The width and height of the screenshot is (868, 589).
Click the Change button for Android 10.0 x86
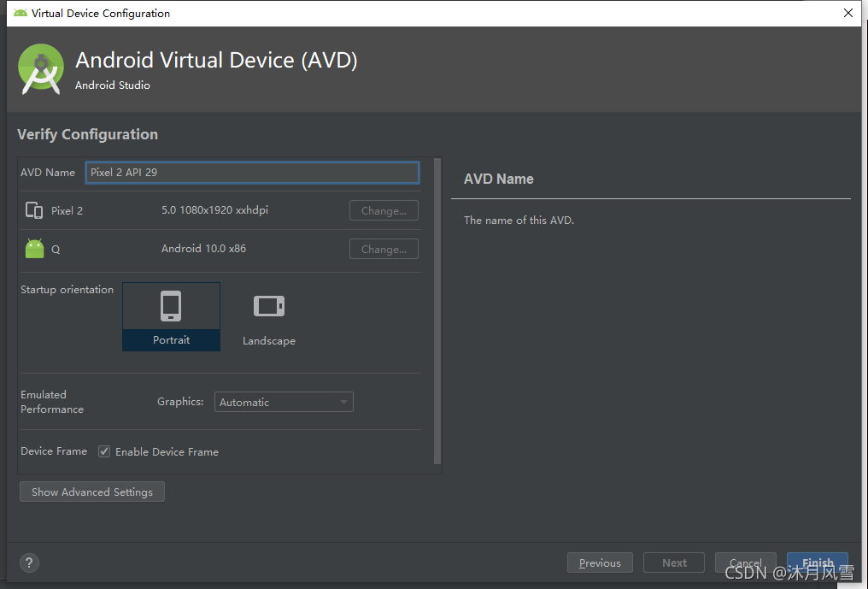click(384, 250)
